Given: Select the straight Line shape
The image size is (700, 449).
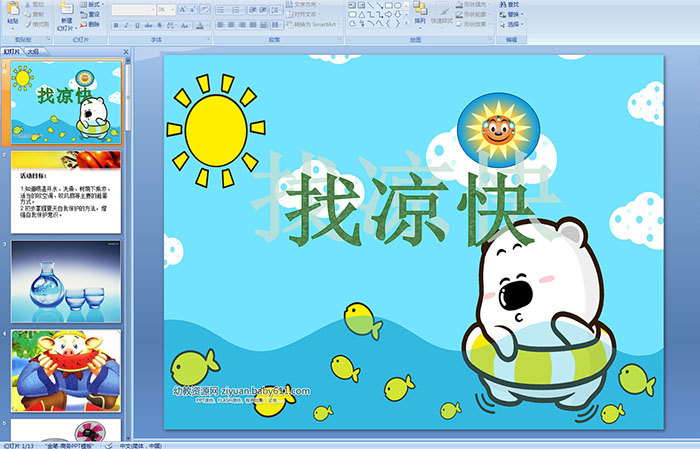Looking at the screenshot, I should [371, 5].
